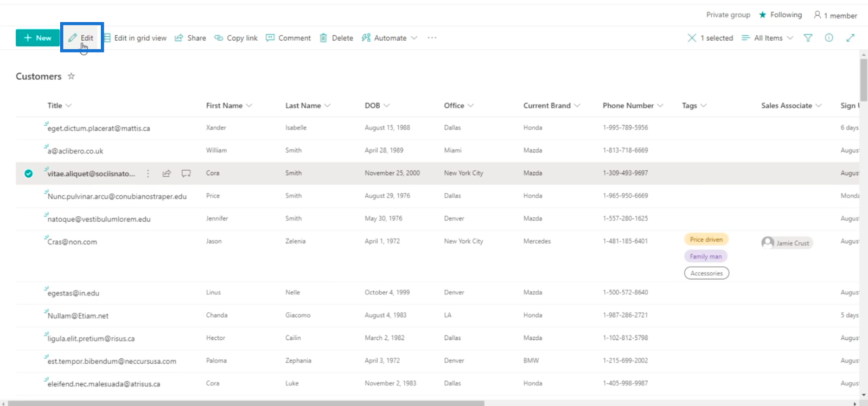Open the Current Brand column dropdown
868x406 pixels.
coord(552,106)
